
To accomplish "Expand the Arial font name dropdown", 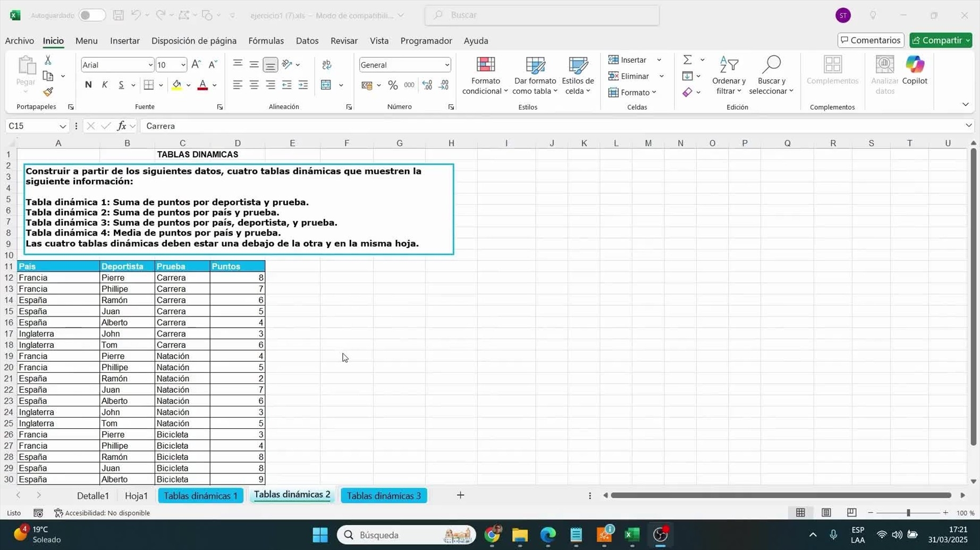I will pyautogui.click(x=150, y=65).
